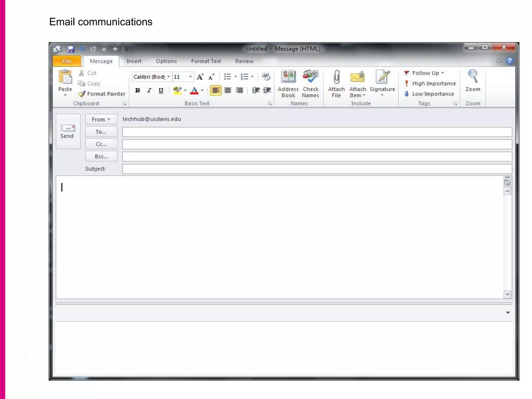The width and height of the screenshot is (532, 399).
Task: Click the Copy icon
Action: [81, 83]
